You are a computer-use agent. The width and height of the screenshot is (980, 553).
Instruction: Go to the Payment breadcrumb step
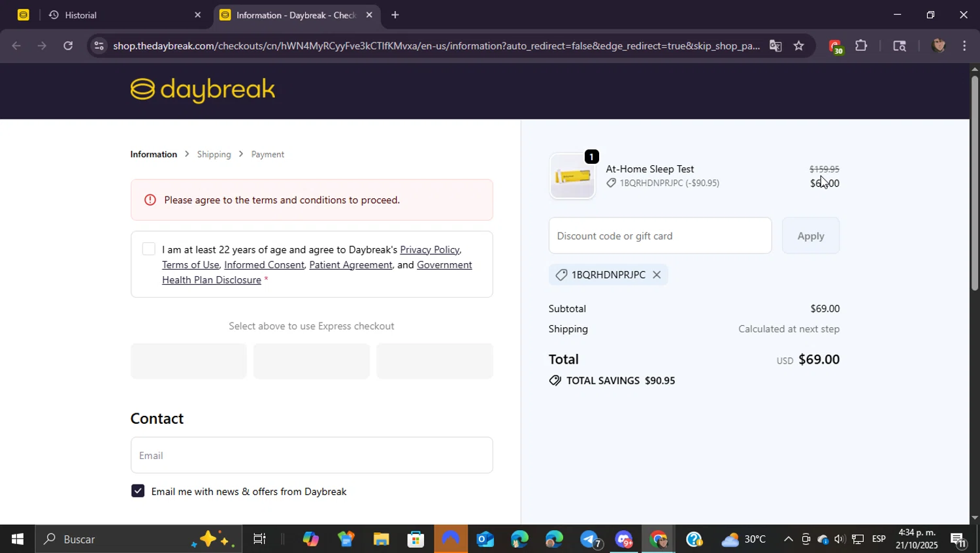tap(267, 155)
